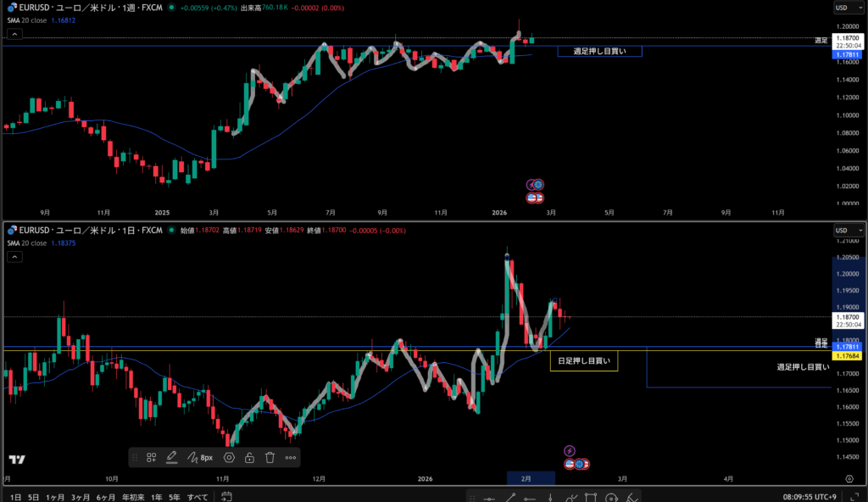The width and height of the screenshot is (868, 502).
Task: Click the 日足押し目買い text label
Action: tap(583, 361)
